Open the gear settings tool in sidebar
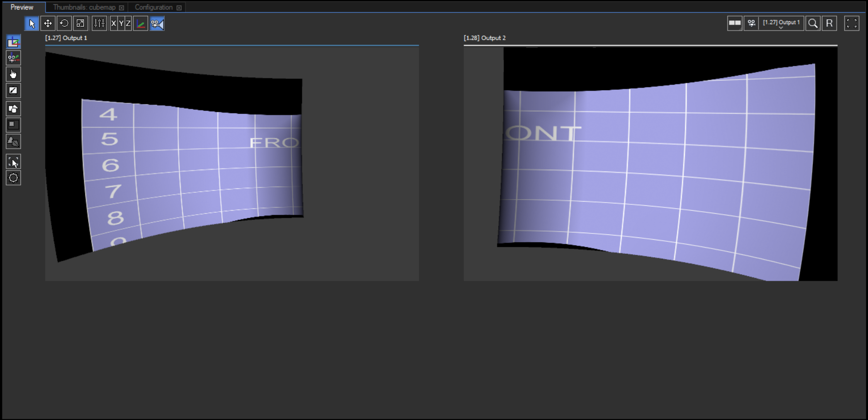The height and width of the screenshot is (420, 868). click(x=13, y=178)
